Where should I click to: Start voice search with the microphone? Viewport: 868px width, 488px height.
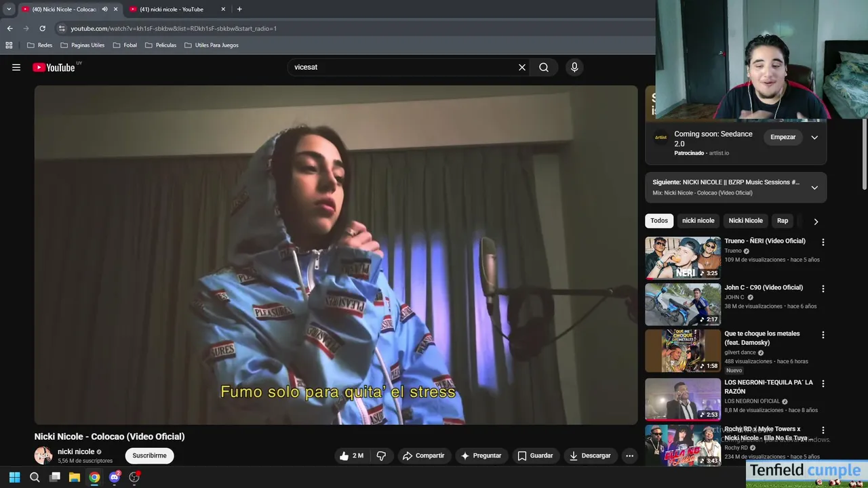point(574,67)
